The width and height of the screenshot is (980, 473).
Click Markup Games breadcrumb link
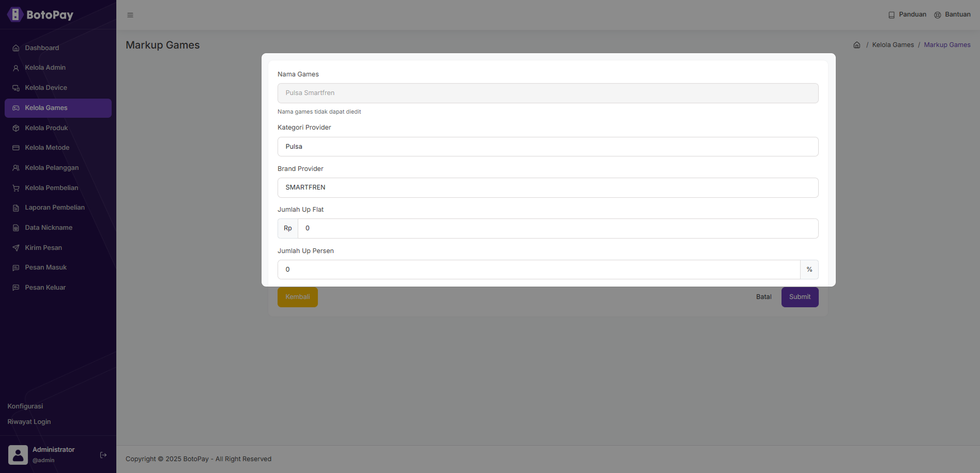coord(947,45)
